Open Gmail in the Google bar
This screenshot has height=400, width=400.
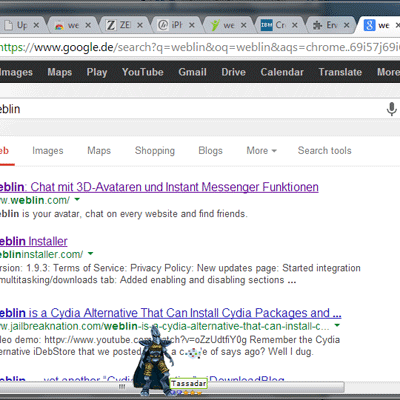192,72
